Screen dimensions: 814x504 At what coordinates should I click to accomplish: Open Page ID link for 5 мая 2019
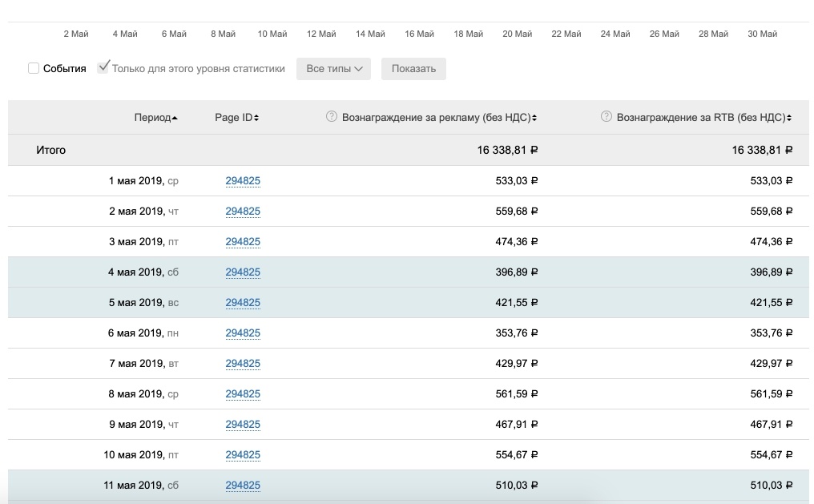[x=243, y=303]
